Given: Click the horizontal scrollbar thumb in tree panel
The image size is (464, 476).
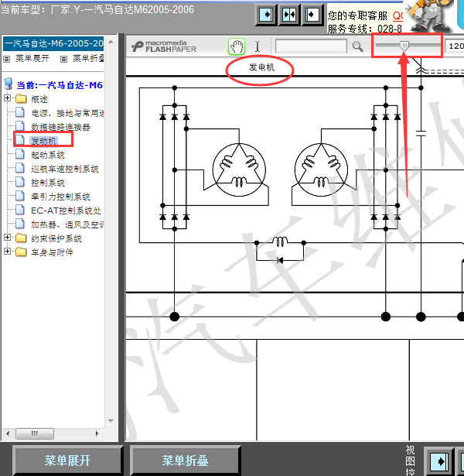Looking at the screenshot, I should point(35,433).
